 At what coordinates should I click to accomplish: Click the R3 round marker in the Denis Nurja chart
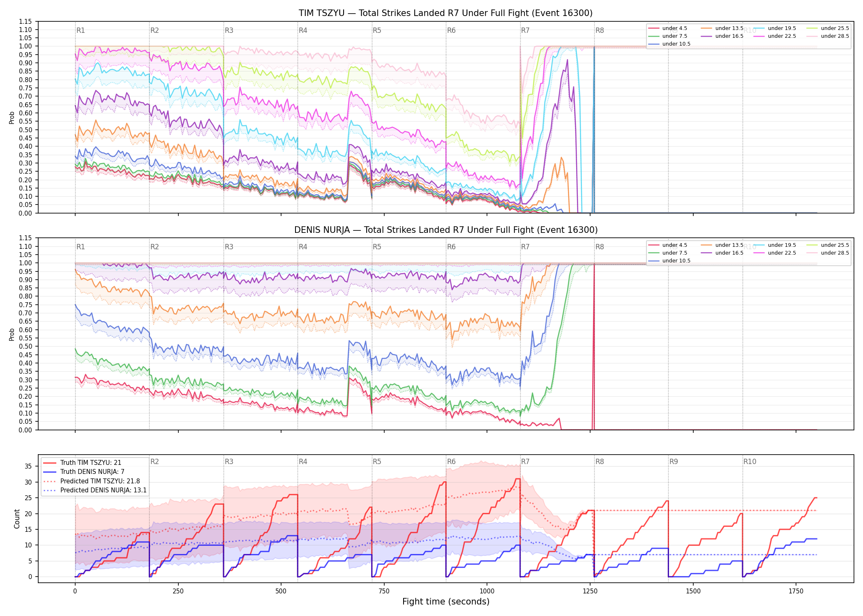(x=229, y=247)
